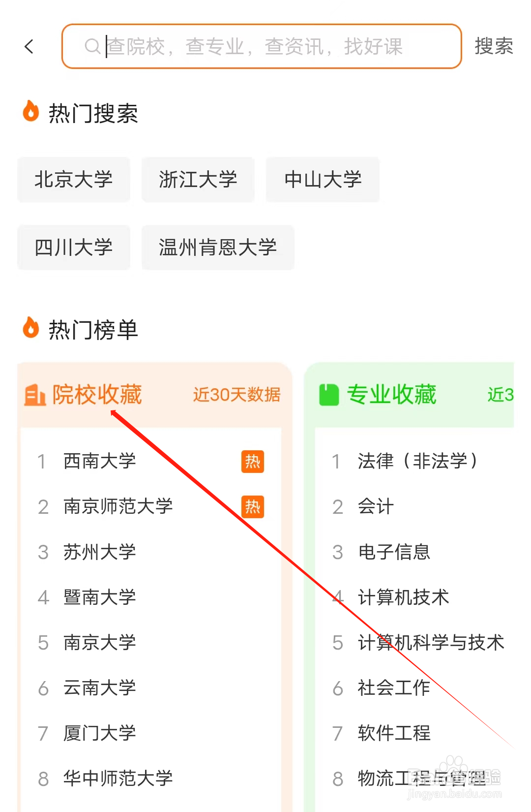Select 计算机科学与技术 in major rankings
Viewport: 531px width, 812px height.
pyautogui.click(x=430, y=643)
